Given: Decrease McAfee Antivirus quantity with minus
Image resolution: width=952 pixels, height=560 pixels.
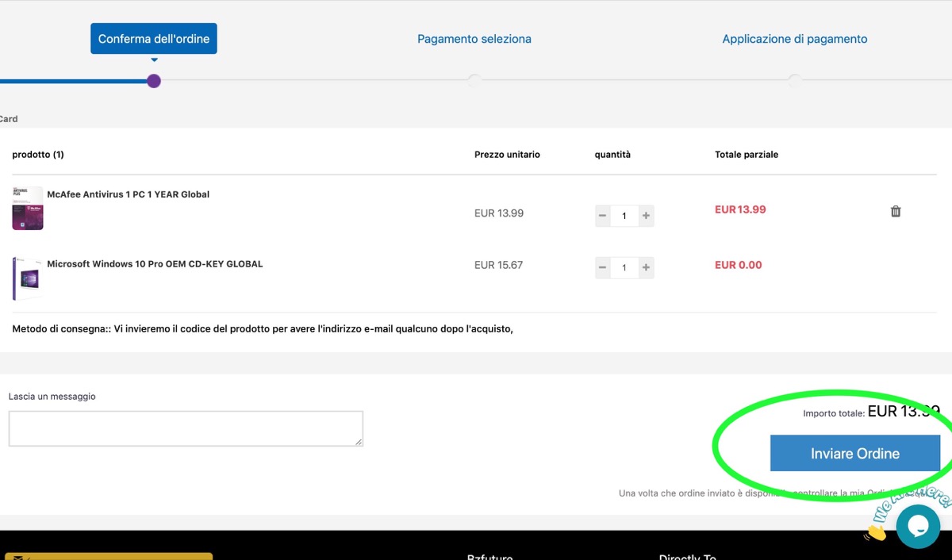Looking at the screenshot, I should pos(603,216).
